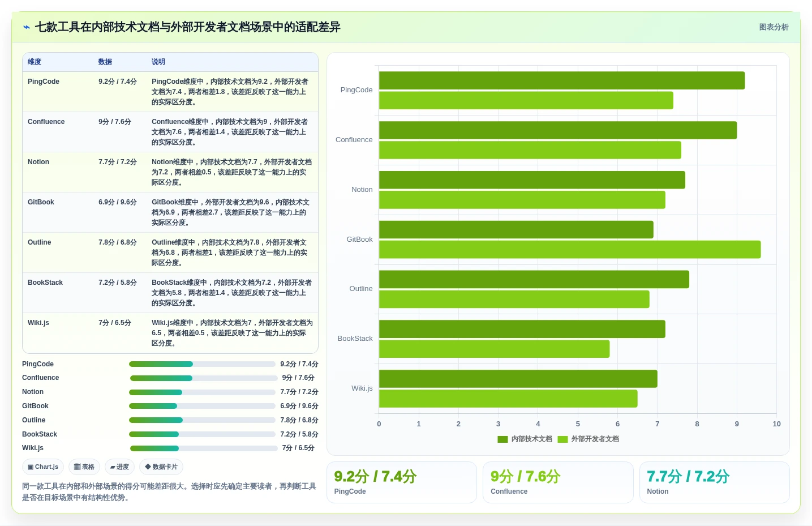
Task: Select the Chart.js tag chip
Action: (x=43, y=467)
